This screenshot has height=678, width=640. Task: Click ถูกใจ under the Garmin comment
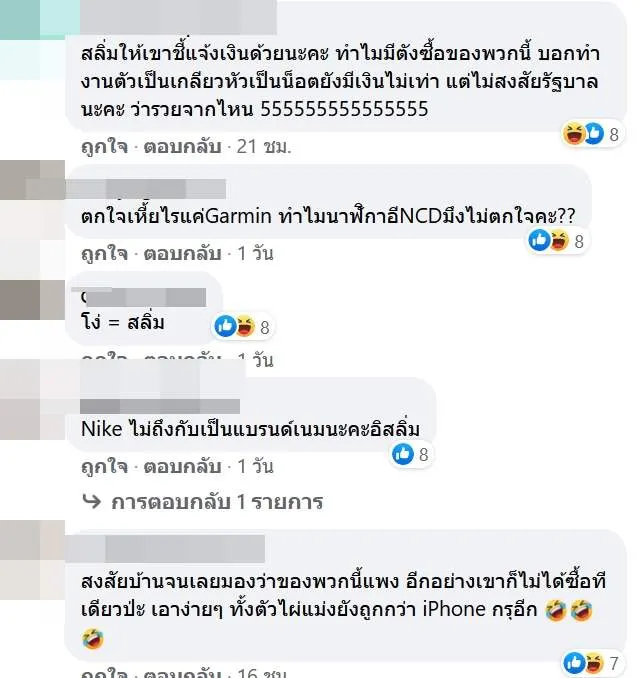pyautogui.click(x=104, y=253)
